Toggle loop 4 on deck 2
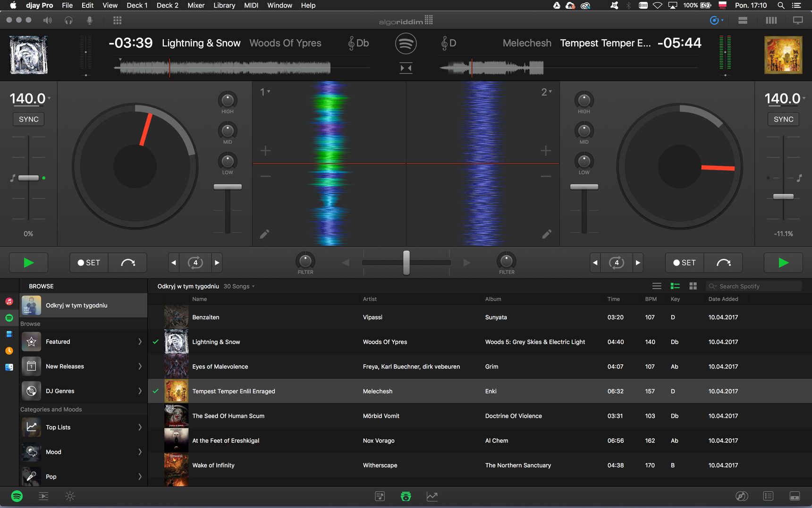 (x=617, y=263)
